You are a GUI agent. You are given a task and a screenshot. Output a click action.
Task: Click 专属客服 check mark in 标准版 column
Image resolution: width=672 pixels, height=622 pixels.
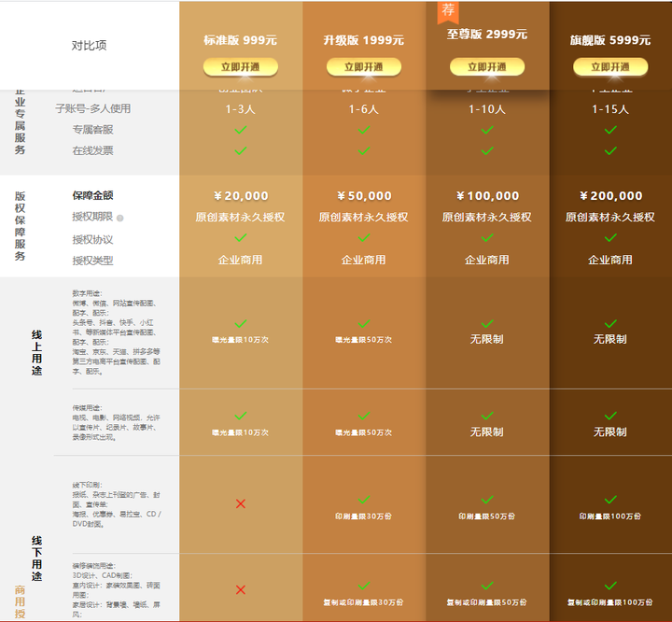(x=241, y=130)
